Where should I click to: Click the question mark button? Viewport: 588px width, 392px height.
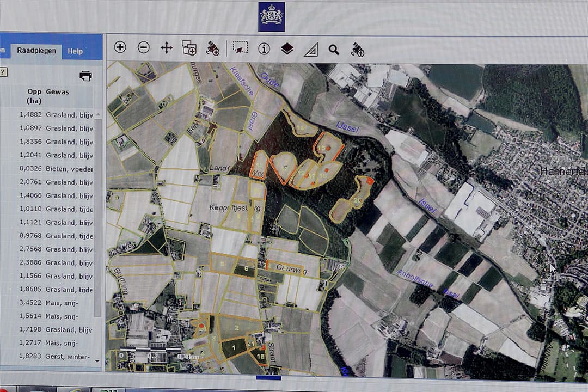pyautogui.click(x=3, y=72)
